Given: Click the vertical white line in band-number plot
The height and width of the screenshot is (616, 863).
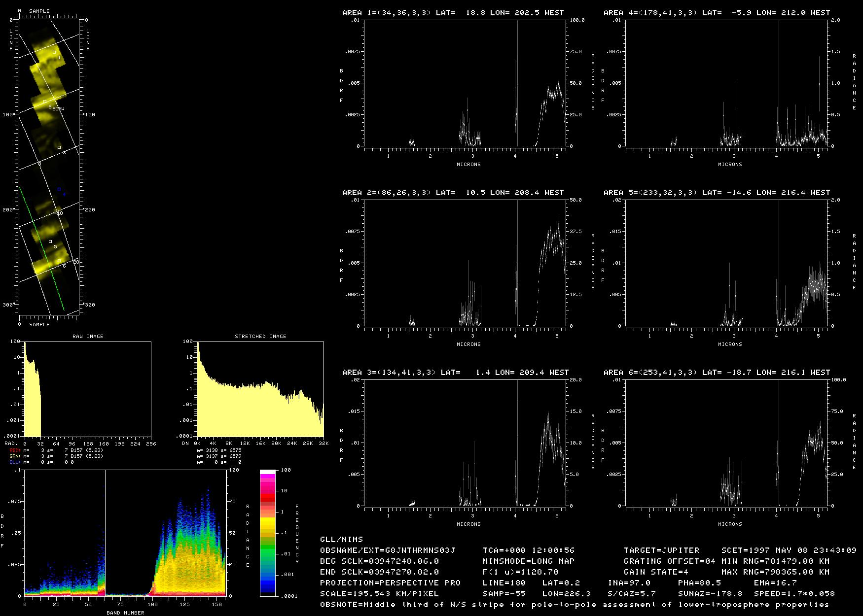Looking at the screenshot, I should coord(106,532).
